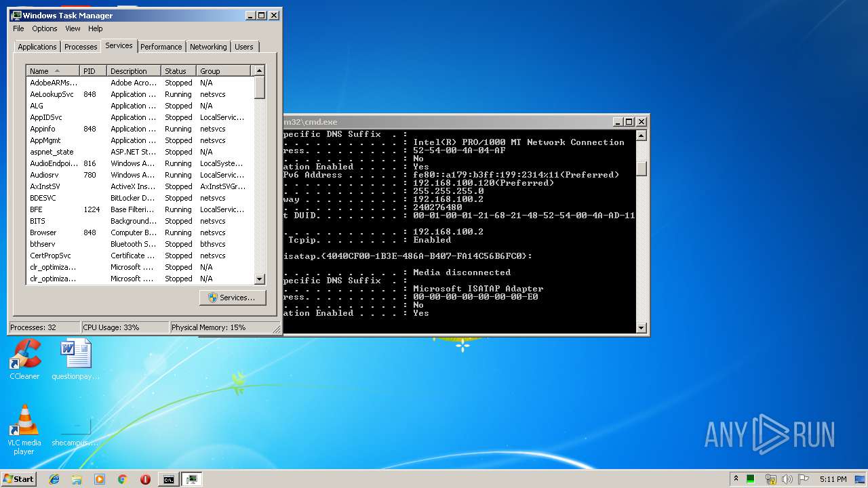Select the CertPropSvc service row
This screenshot has height=488, width=868.
140,256
